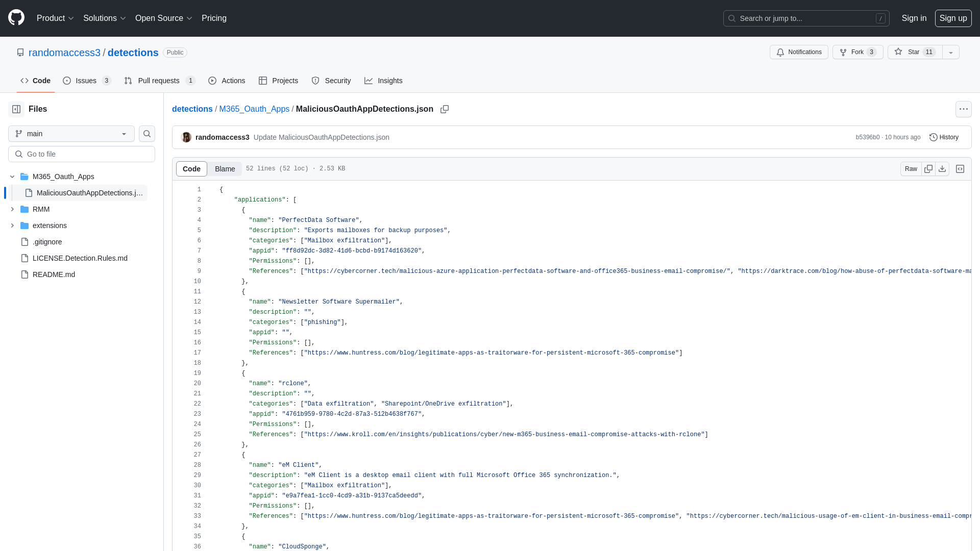
Task: Open the Security tab
Action: [331, 81]
